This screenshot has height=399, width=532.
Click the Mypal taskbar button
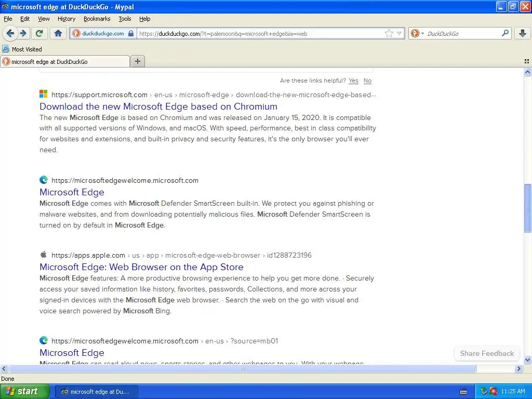96,392
